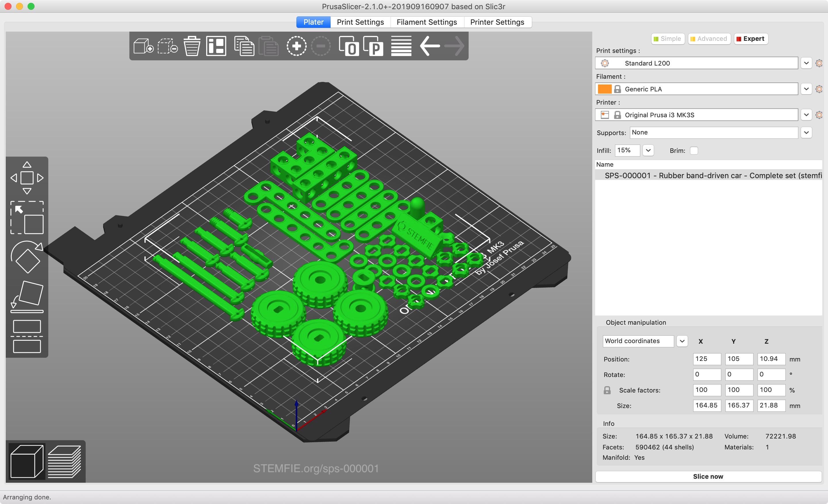Click the Rotate X field

coord(707,374)
